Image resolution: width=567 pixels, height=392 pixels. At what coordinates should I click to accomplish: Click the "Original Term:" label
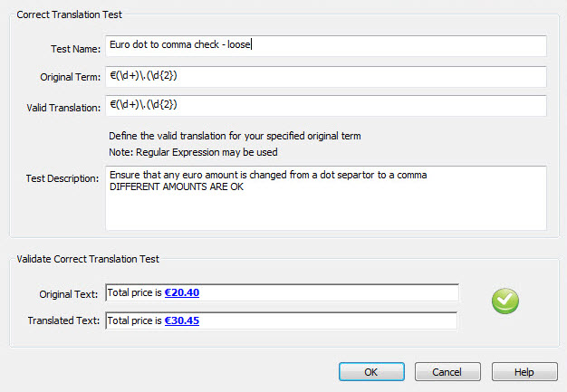tap(70, 78)
